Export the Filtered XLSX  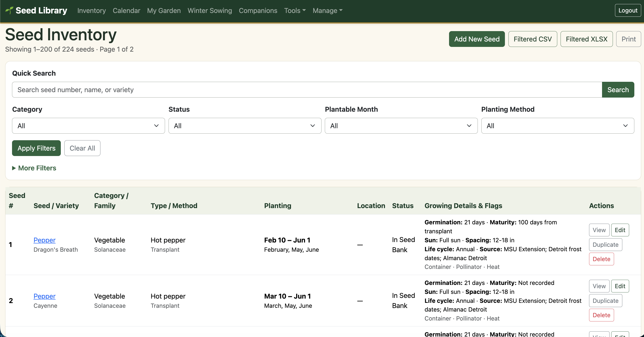click(586, 39)
